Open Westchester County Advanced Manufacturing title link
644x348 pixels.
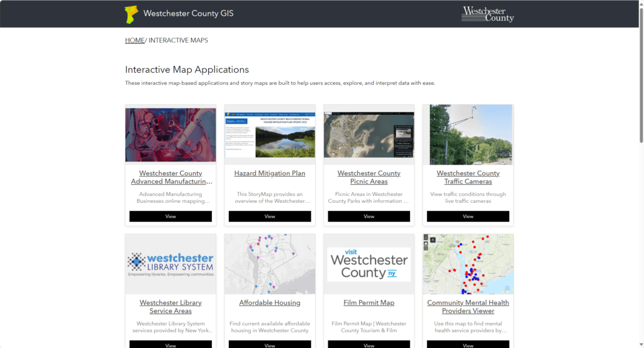[x=170, y=178]
